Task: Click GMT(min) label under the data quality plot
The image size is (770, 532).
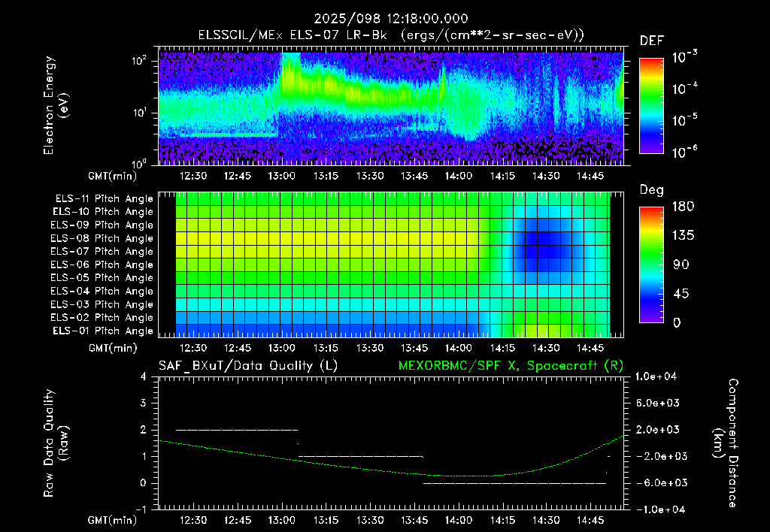Action: pos(113,520)
